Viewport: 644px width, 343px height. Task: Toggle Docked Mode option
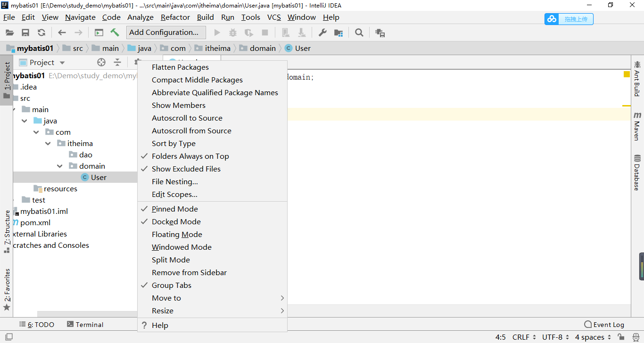(x=212, y=221)
